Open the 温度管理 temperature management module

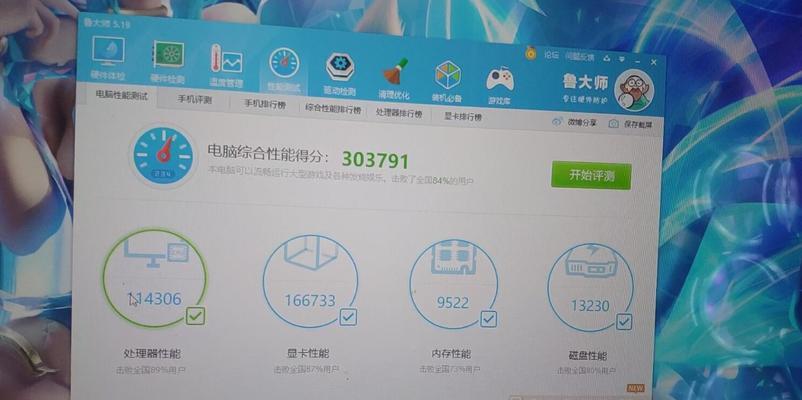226,65
